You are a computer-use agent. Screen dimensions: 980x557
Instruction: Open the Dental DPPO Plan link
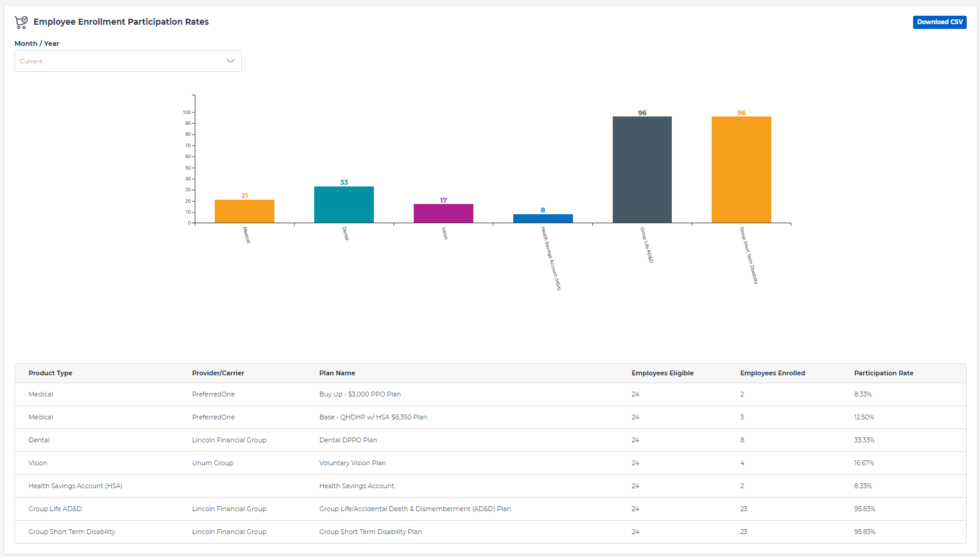point(348,440)
